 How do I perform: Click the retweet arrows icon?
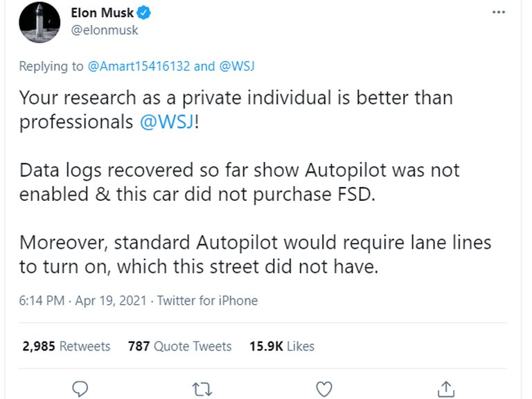tap(202, 389)
